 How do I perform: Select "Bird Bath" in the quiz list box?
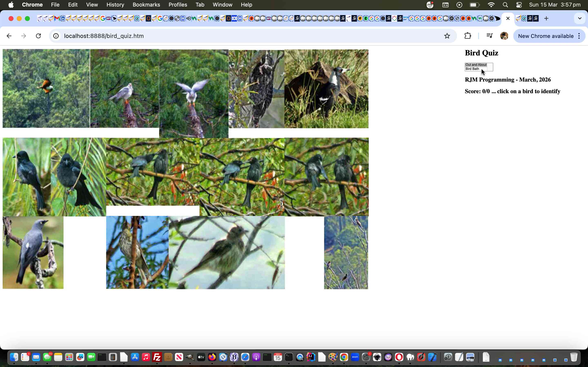(x=472, y=69)
